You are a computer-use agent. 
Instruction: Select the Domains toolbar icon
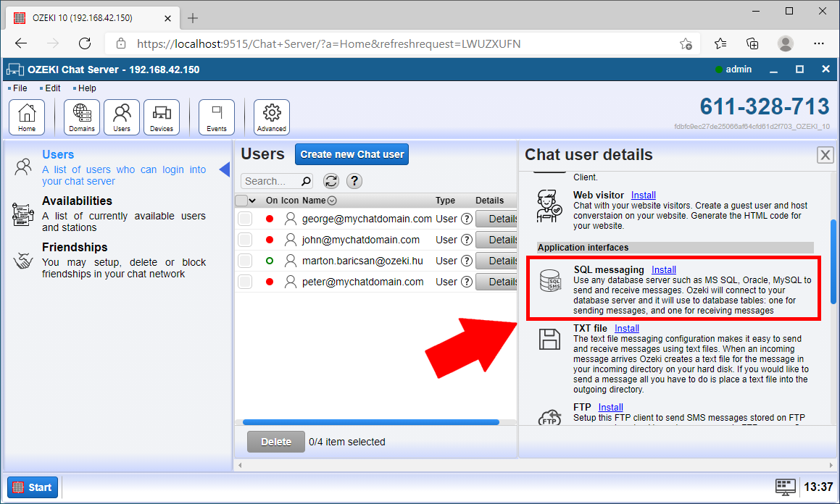coord(81,117)
